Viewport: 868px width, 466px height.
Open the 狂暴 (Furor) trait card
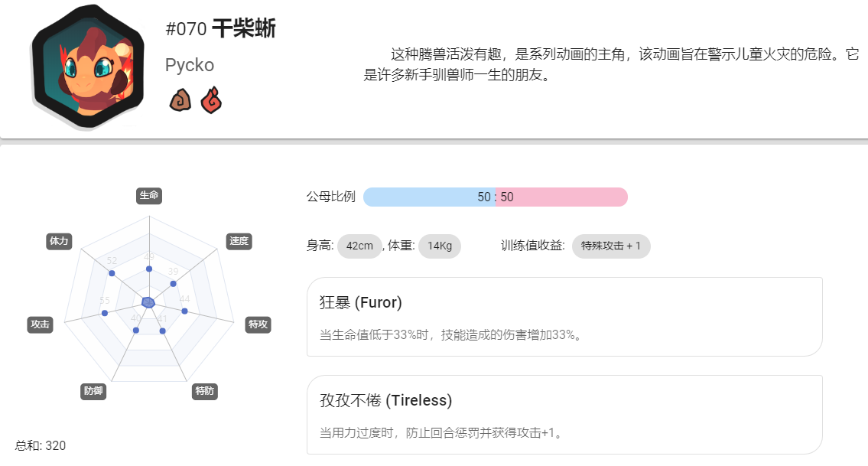[x=564, y=317]
